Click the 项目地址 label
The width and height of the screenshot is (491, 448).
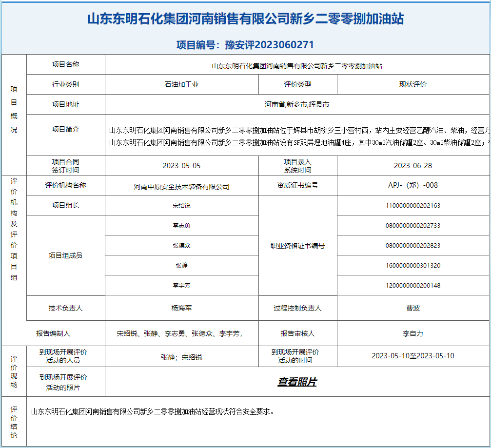[x=65, y=104]
